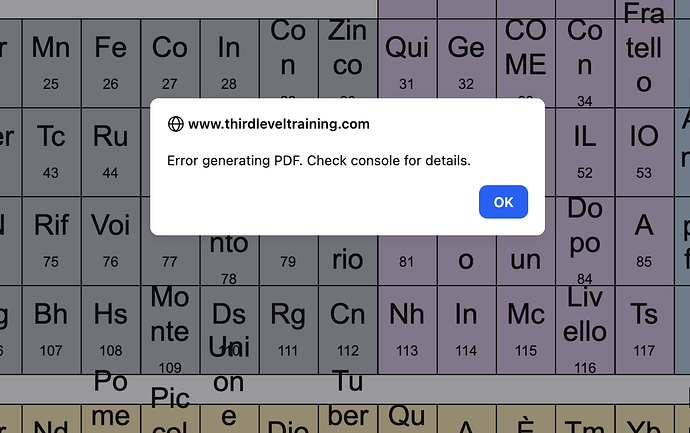This screenshot has width=690, height=433.
Task: Click the Mc element cell numbered 115
Action: click(525, 326)
